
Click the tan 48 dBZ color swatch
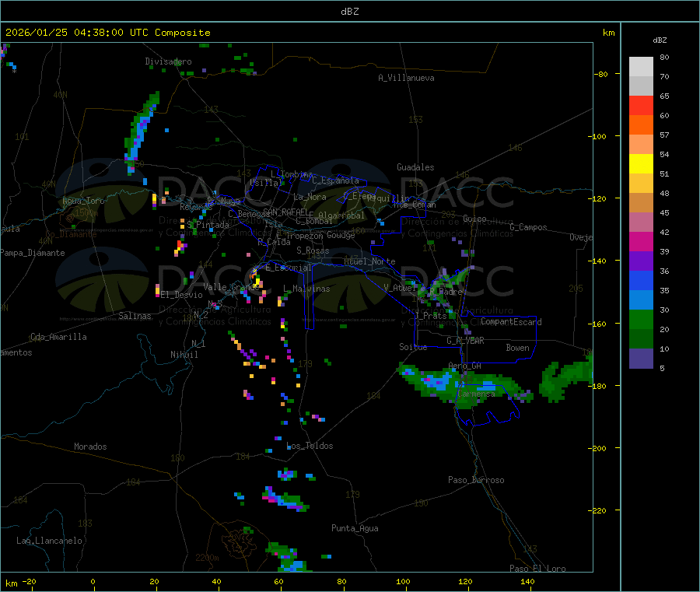tap(641, 203)
